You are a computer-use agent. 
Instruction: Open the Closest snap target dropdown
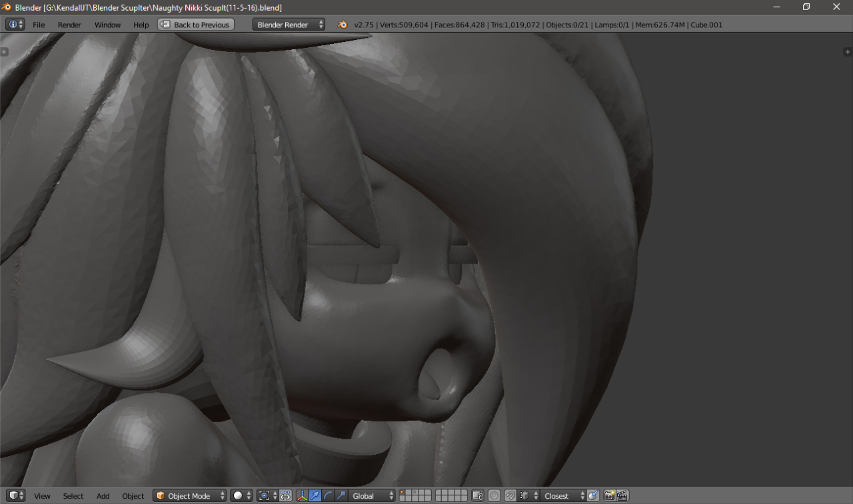[x=564, y=495]
